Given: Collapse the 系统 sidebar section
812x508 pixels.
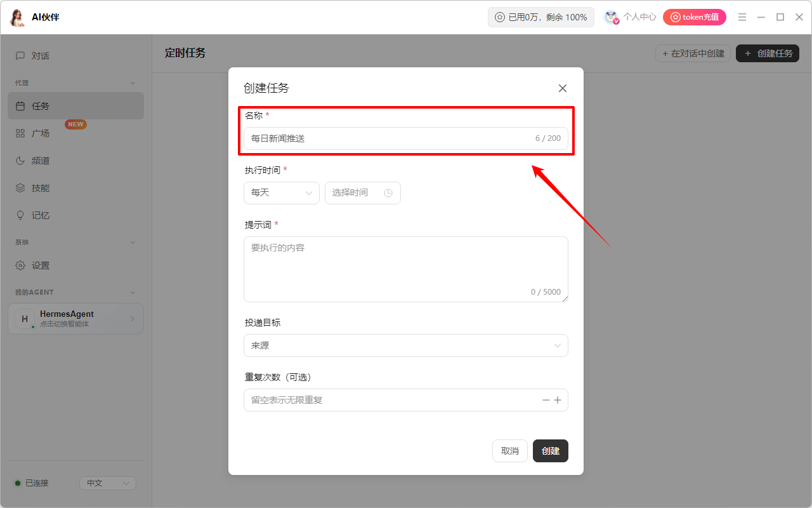Looking at the screenshot, I should coord(133,243).
